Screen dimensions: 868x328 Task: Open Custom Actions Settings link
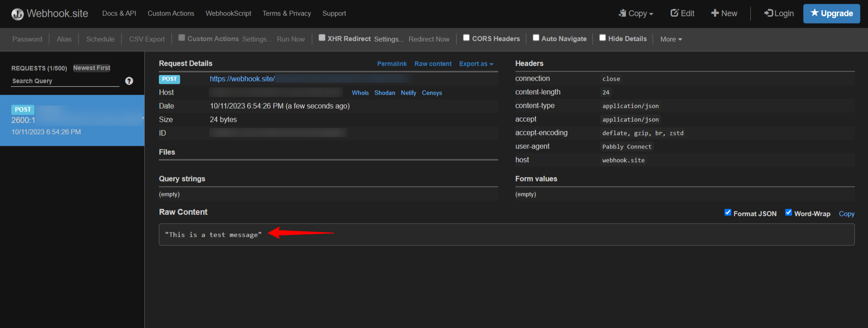(257, 39)
